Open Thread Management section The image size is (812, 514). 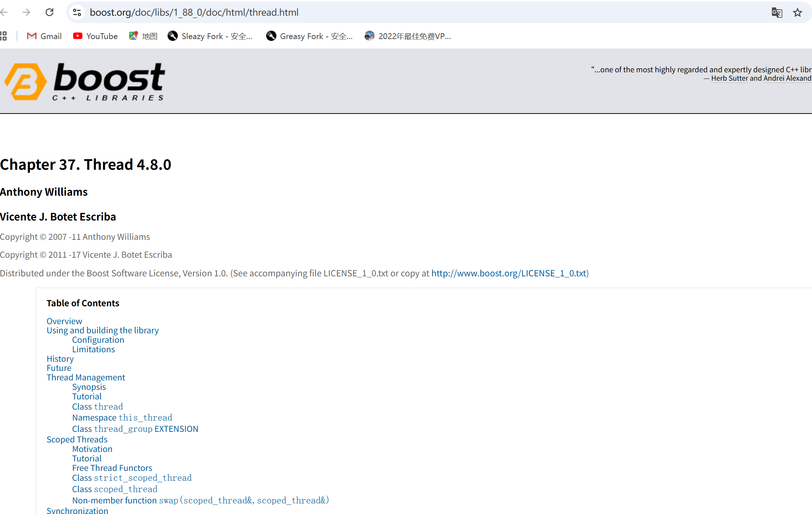pyautogui.click(x=86, y=377)
